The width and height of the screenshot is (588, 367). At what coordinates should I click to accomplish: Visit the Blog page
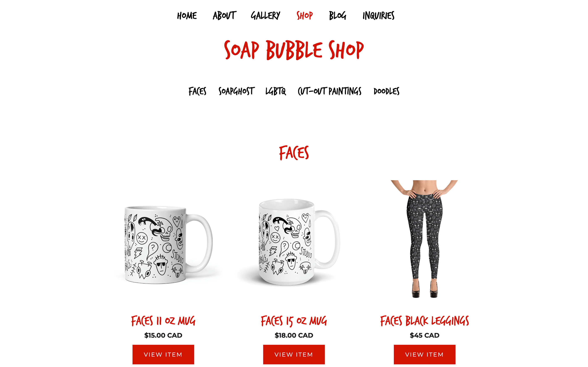[337, 16]
